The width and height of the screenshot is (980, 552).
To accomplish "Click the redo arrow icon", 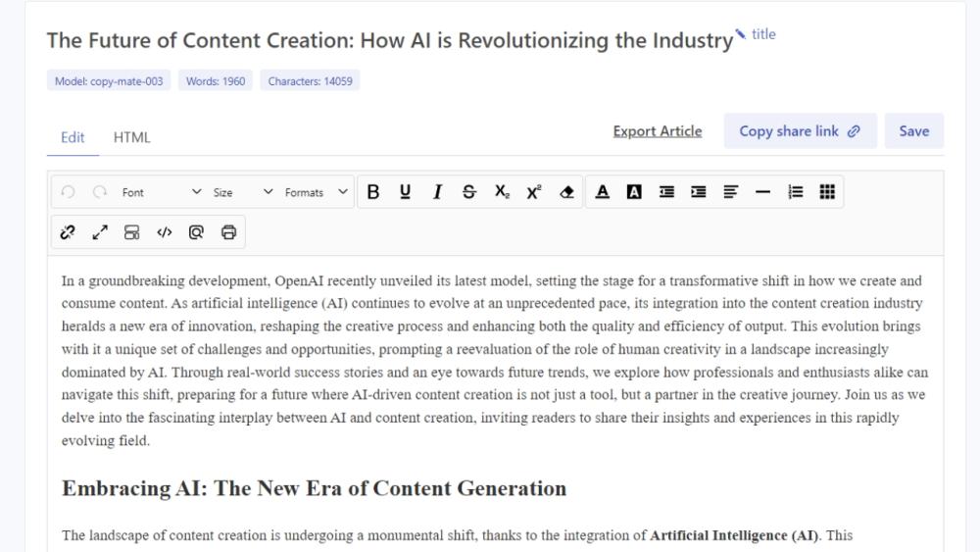I will 99,192.
